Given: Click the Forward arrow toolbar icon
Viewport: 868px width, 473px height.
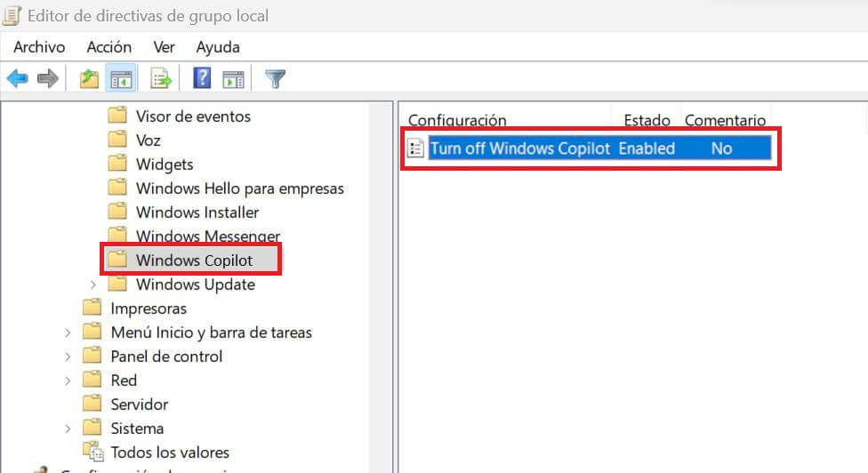Looking at the screenshot, I should click(x=48, y=78).
